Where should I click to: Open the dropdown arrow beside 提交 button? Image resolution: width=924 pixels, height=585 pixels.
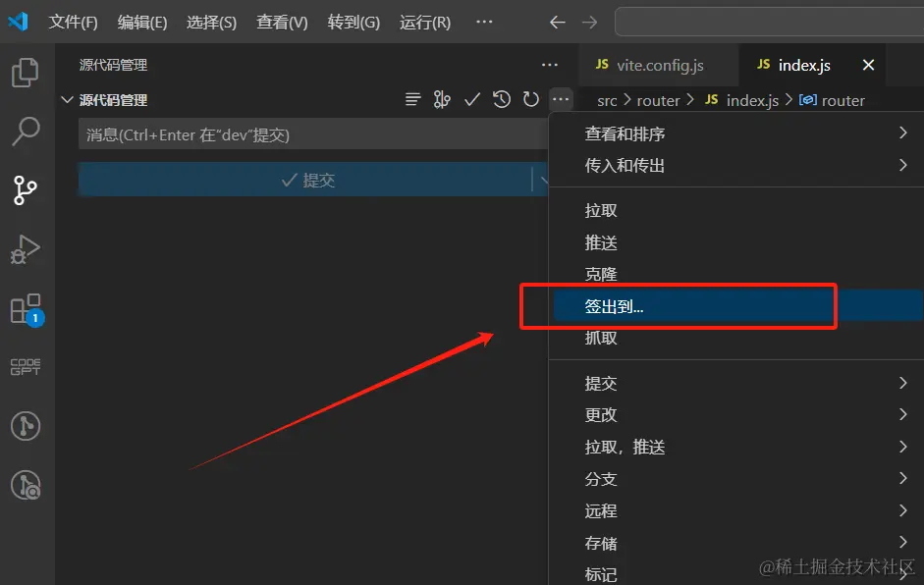(541, 180)
